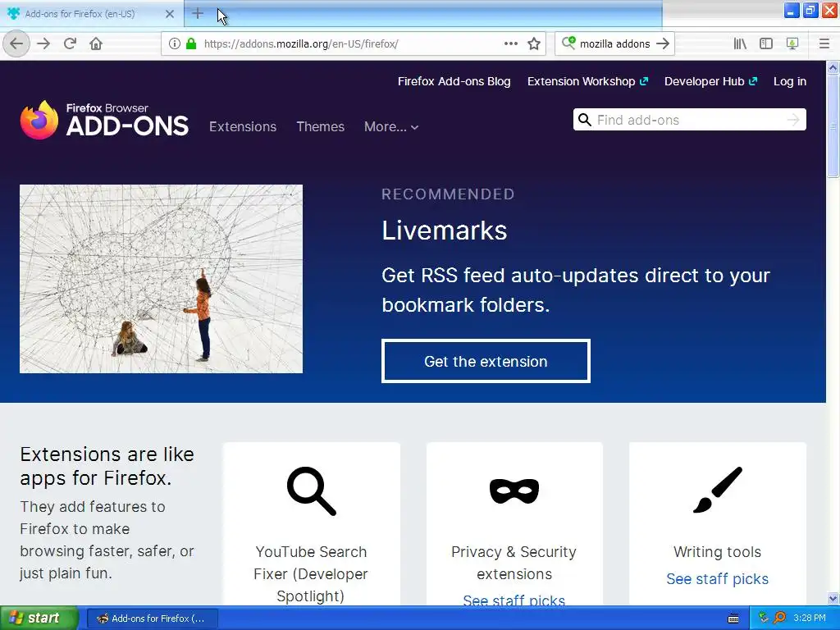Viewport: 840px width, 630px height.
Task: Click the first system tray icon
Action: [x=764, y=618]
